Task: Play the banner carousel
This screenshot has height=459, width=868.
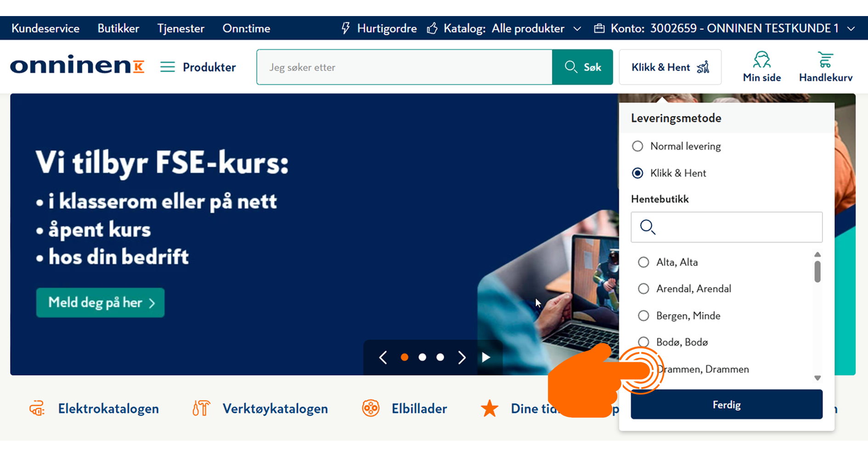Action: tap(486, 357)
